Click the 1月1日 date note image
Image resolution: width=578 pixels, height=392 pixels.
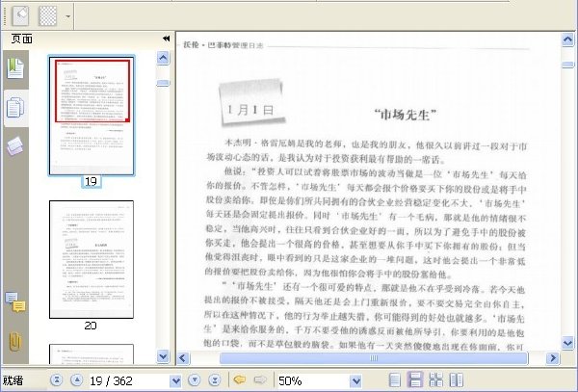[252, 103]
